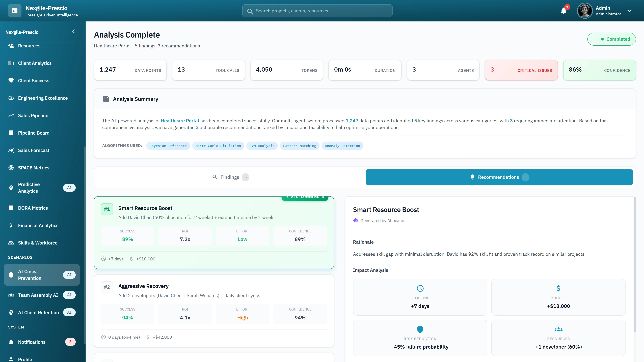Open Team Assembly AI item
644x362 pixels.
(38, 295)
